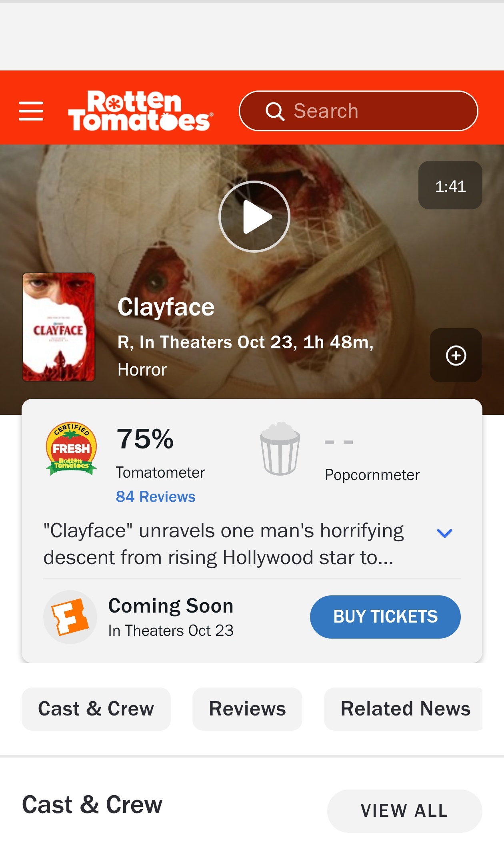
Task: Select the Reviews tab chip
Action: [247, 709]
